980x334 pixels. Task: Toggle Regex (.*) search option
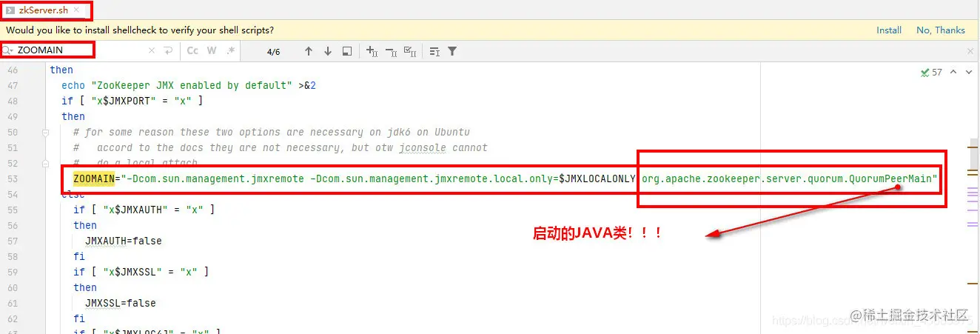(230, 51)
